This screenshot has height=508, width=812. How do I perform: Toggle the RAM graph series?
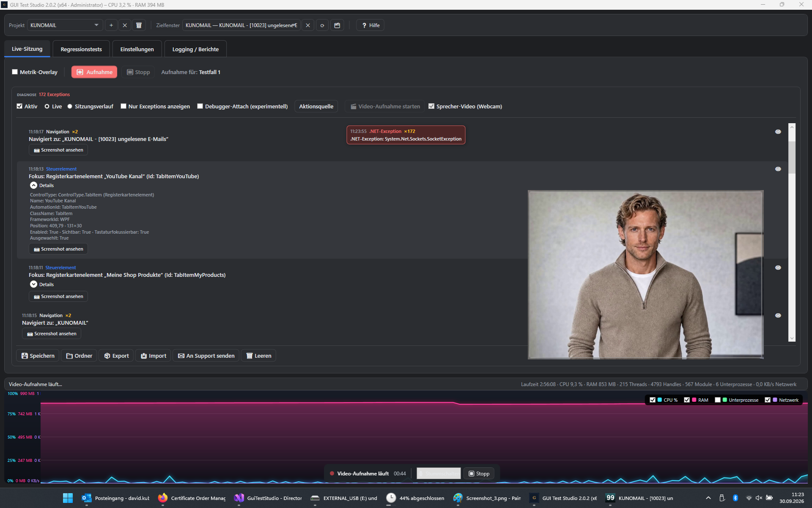pos(687,400)
